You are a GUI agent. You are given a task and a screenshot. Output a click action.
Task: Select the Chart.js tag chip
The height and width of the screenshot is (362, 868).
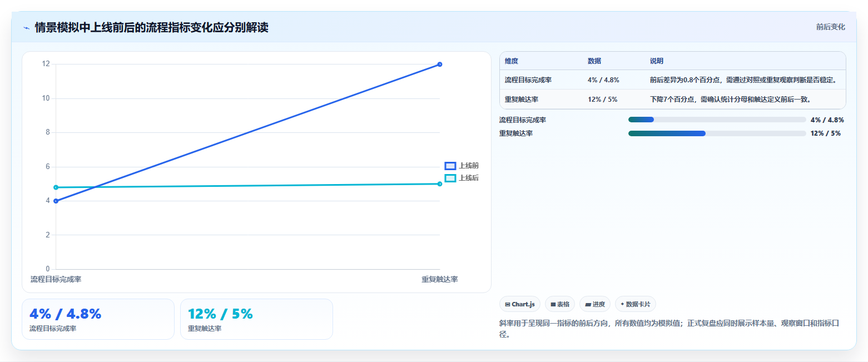tap(520, 304)
